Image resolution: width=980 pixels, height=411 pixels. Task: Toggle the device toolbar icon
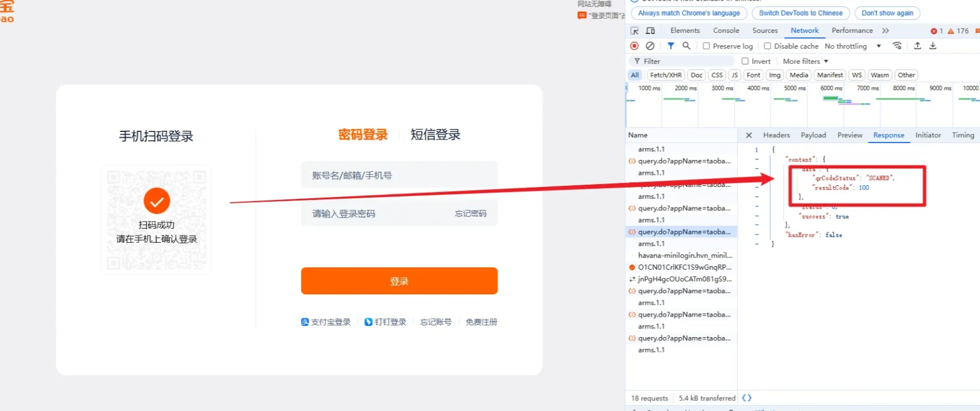(x=650, y=30)
